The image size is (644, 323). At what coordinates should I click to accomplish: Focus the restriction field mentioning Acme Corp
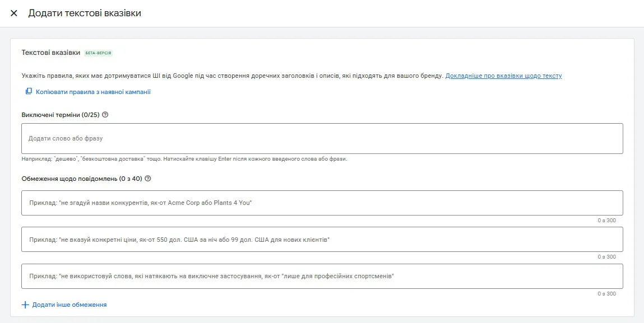[x=322, y=203]
